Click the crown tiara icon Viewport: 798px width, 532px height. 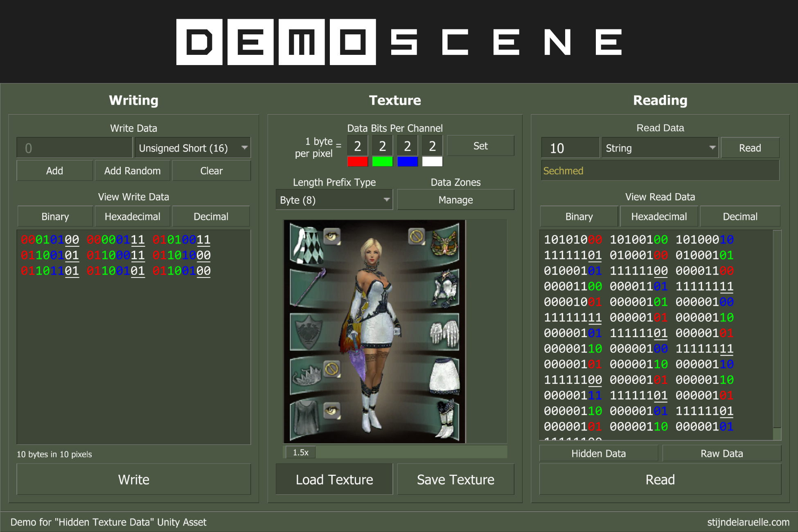click(x=307, y=375)
